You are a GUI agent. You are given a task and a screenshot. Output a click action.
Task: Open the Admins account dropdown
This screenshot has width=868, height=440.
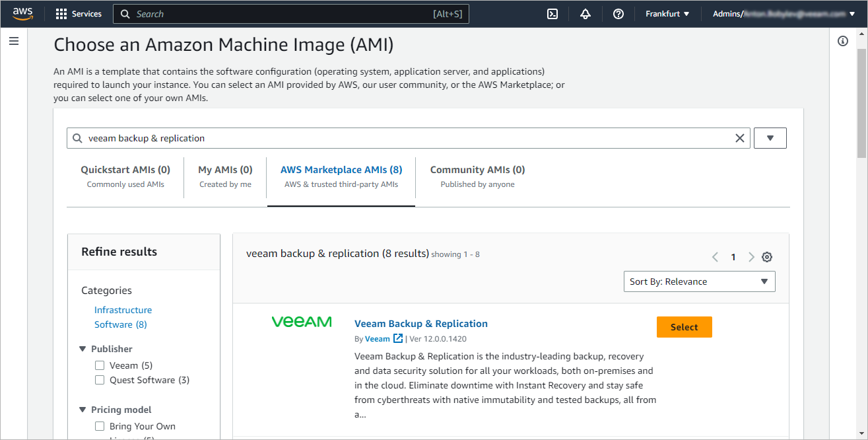[783, 14]
